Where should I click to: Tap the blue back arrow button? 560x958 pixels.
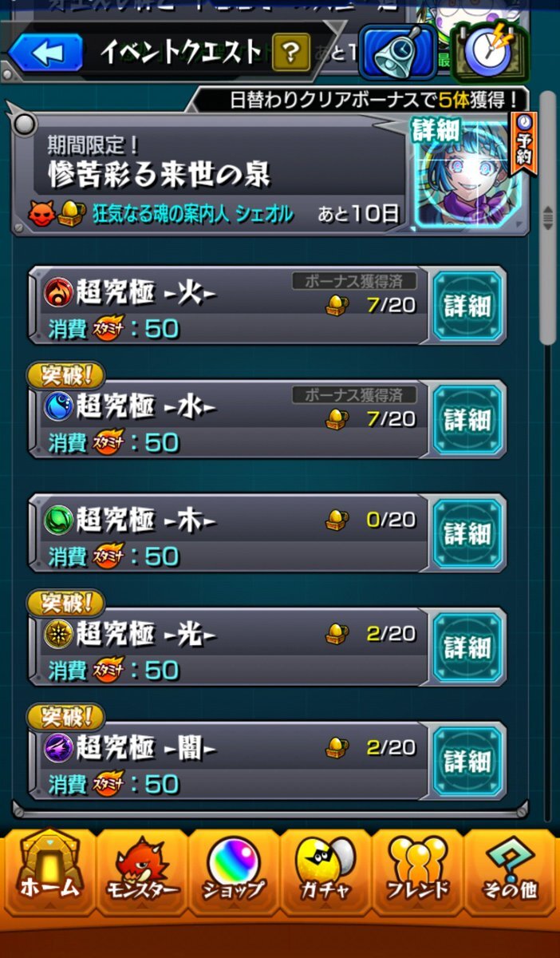(45, 52)
